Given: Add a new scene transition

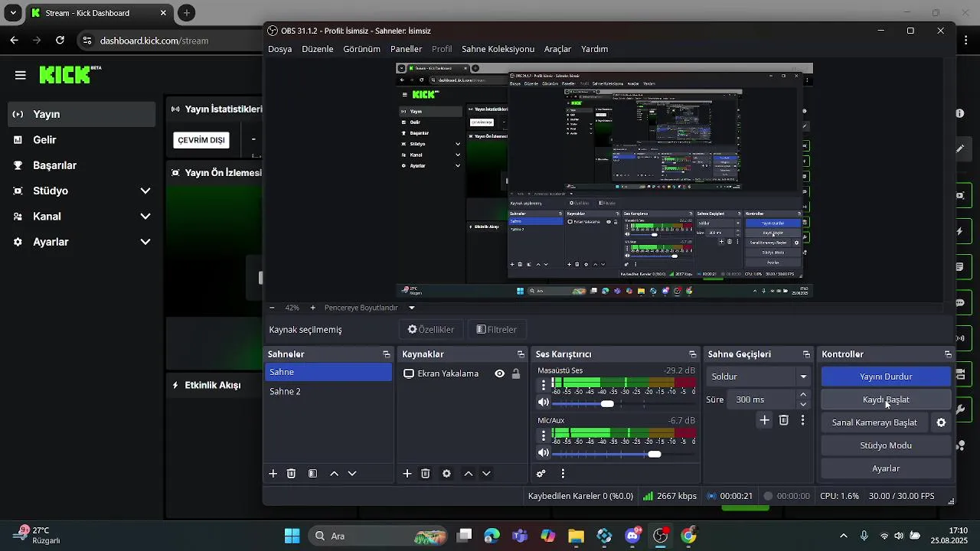Looking at the screenshot, I should coord(764,420).
